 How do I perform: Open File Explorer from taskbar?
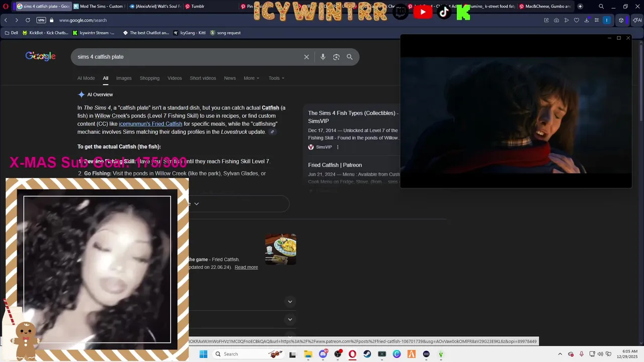coord(308,354)
